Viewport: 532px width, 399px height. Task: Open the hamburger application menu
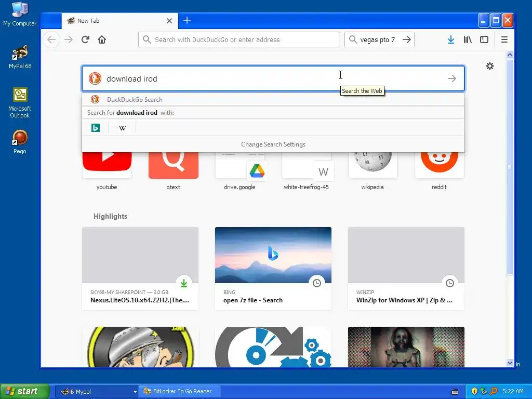(504, 39)
